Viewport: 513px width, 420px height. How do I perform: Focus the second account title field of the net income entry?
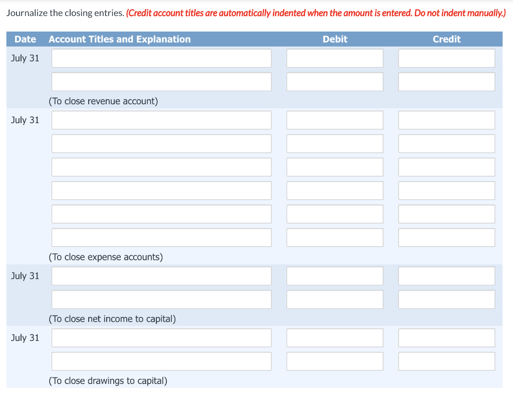(161, 299)
